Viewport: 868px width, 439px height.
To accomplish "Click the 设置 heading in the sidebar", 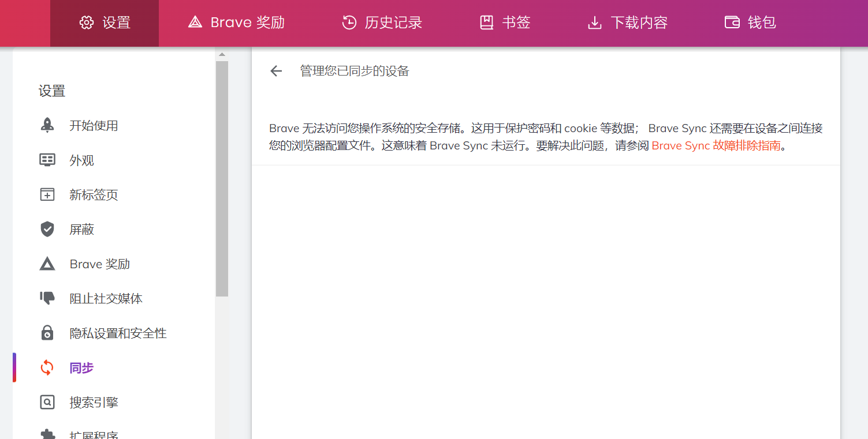I will (x=52, y=91).
